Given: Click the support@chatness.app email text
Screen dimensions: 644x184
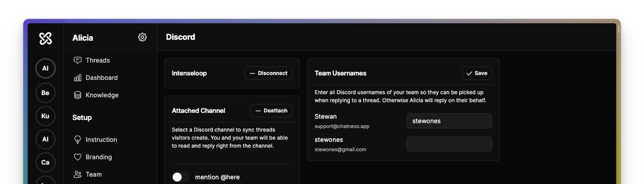Looking at the screenshot, I should (x=342, y=126).
